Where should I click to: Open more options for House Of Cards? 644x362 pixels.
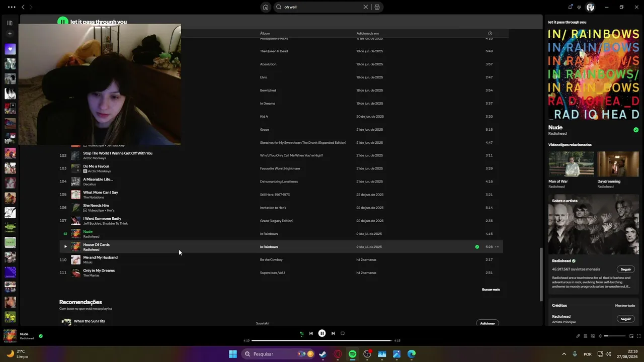coord(497,247)
